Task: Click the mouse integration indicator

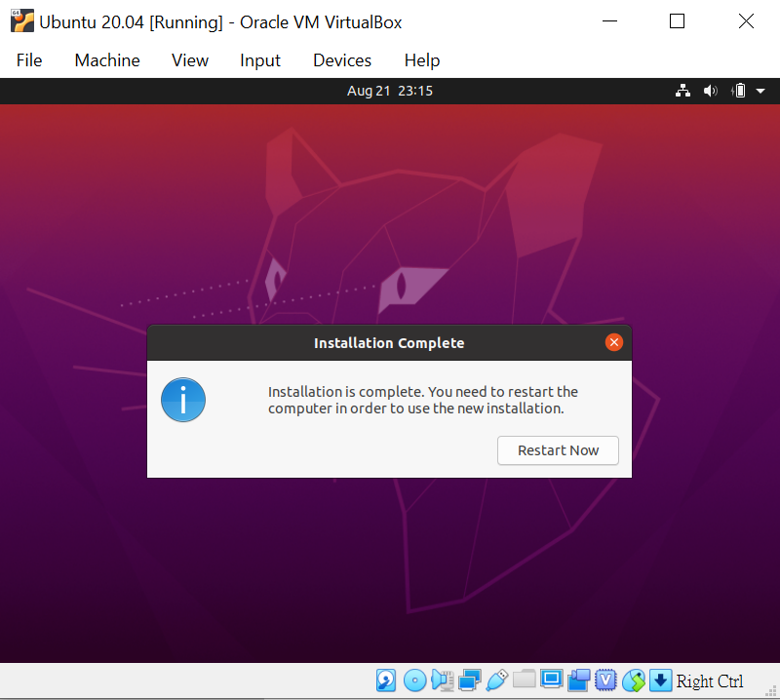Action: pyautogui.click(x=633, y=681)
